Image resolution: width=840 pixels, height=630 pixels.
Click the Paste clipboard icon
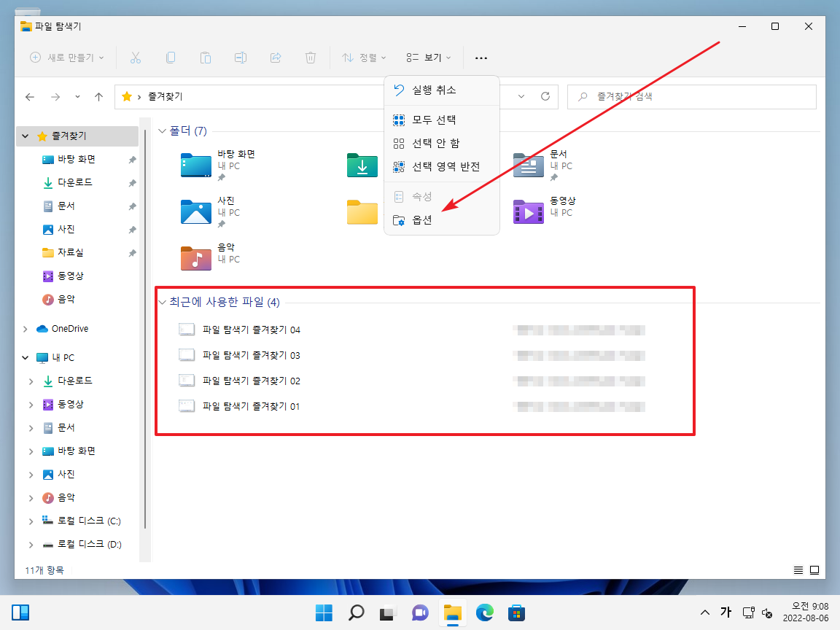click(205, 58)
